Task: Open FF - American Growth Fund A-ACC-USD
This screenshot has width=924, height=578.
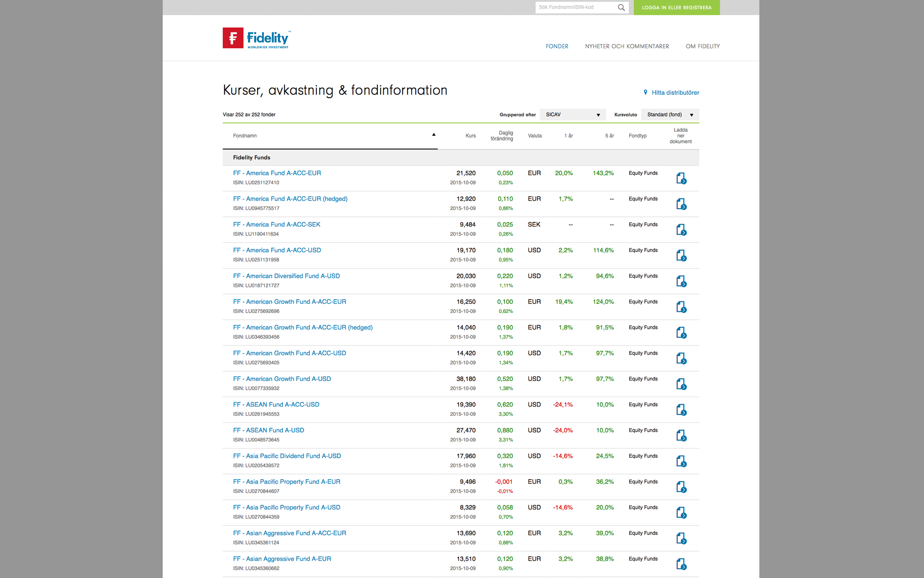Action: [289, 353]
